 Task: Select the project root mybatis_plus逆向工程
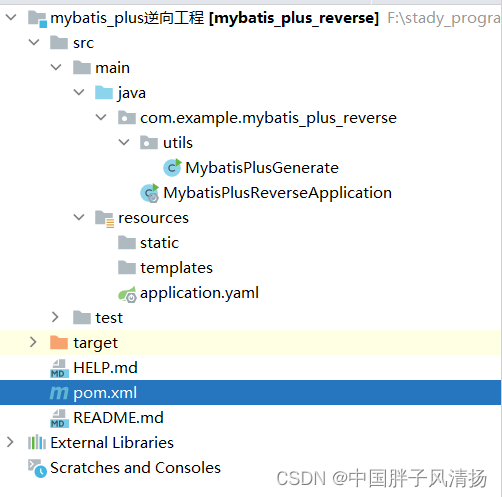pyautogui.click(x=127, y=18)
